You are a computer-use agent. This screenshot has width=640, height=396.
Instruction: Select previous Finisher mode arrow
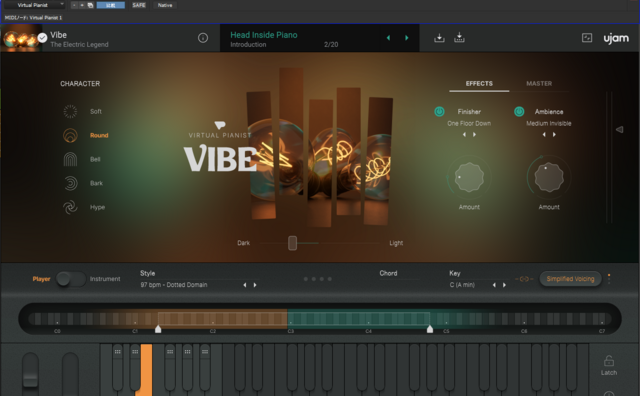coord(464,134)
